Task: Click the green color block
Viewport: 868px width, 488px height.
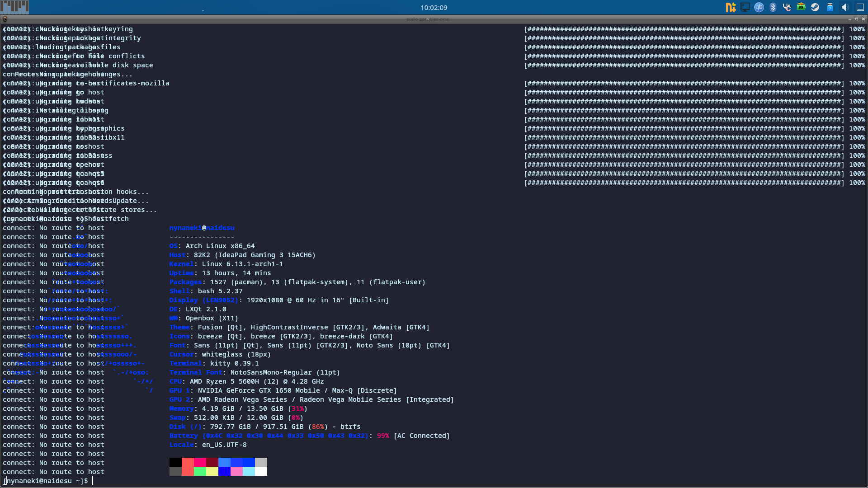Action: coord(200,471)
